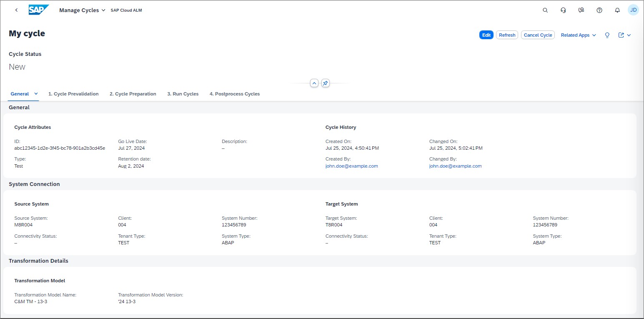Screen dimensions: 644x319
Task: Collapse the header with the up chevron
Action: (314, 83)
